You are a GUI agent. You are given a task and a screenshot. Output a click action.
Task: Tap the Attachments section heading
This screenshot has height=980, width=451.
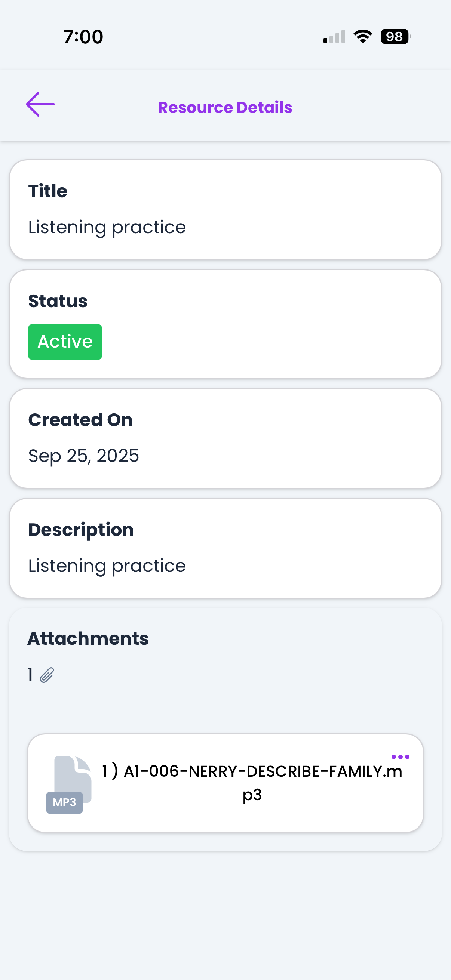pos(88,638)
